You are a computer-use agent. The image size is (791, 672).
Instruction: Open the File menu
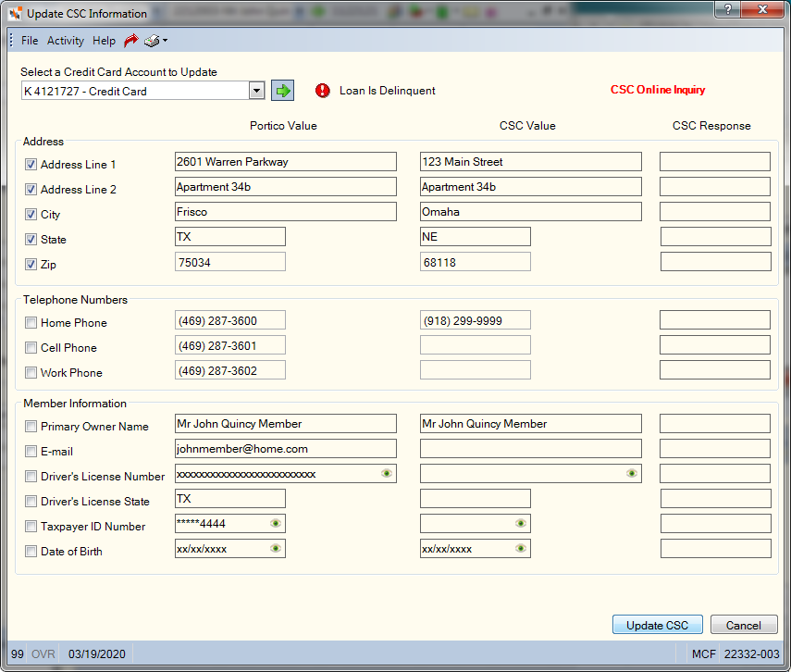tap(30, 41)
